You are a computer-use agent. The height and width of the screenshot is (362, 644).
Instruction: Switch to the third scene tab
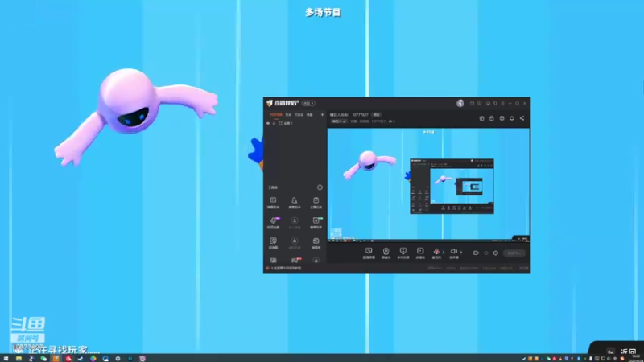[x=299, y=115]
